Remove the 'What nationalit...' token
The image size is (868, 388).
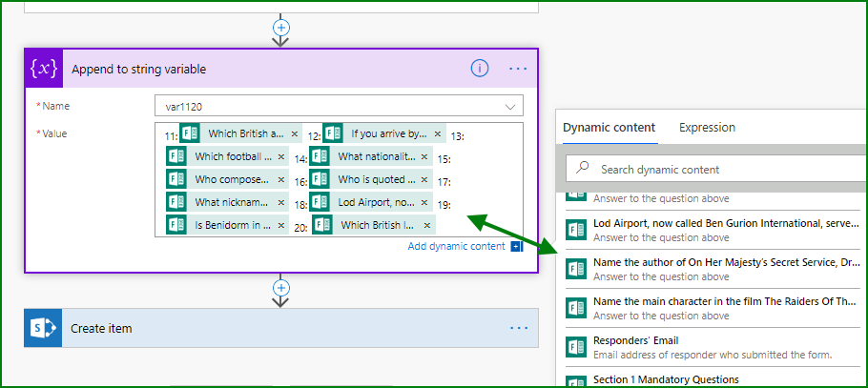[x=424, y=156]
